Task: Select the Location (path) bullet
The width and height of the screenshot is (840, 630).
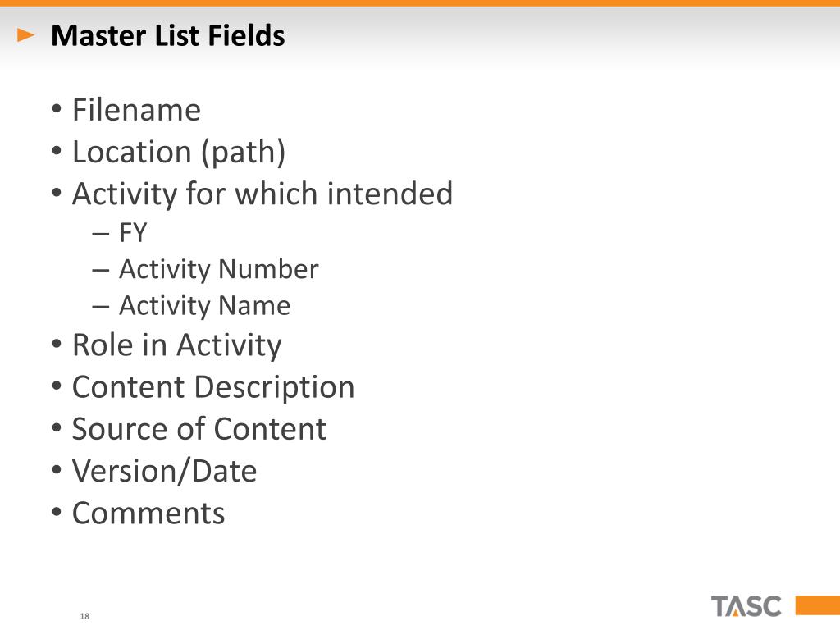Action: [179, 152]
